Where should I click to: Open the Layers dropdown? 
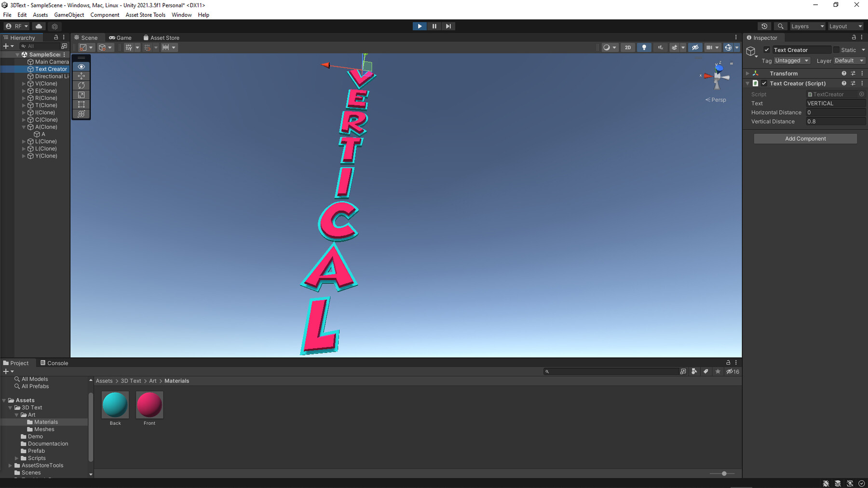click(807, 26)
